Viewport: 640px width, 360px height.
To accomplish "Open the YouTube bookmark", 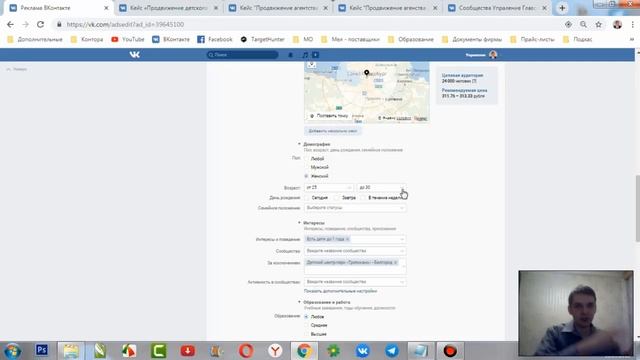I will click(x=128, y=39).
